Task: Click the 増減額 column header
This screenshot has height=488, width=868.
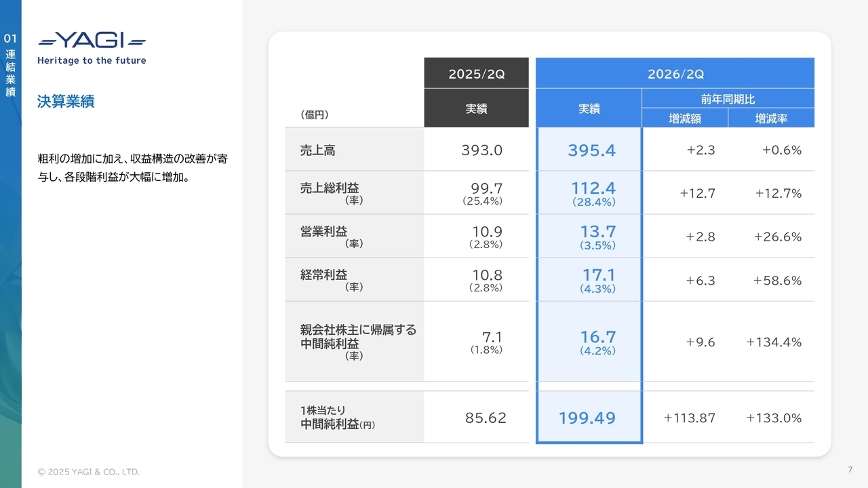Action: pyautogui.click(x=685, y=119)
